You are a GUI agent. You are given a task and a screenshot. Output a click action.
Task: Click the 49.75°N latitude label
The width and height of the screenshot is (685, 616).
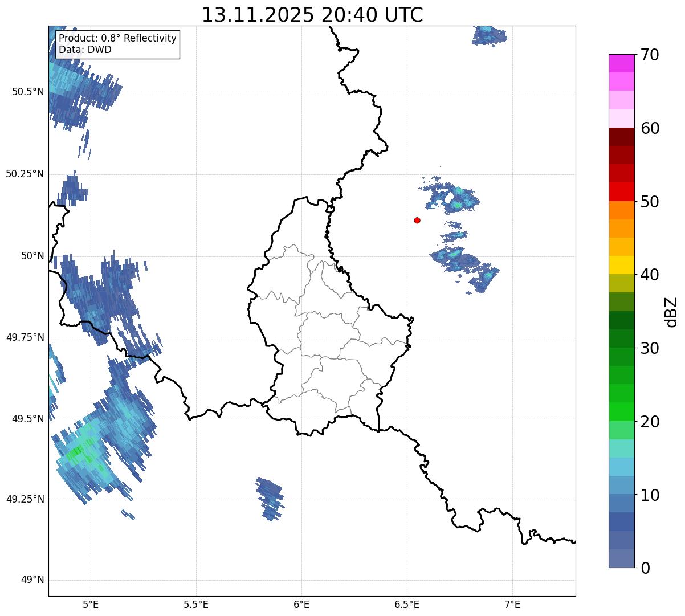pyautogui.click(x=25, y=337)
